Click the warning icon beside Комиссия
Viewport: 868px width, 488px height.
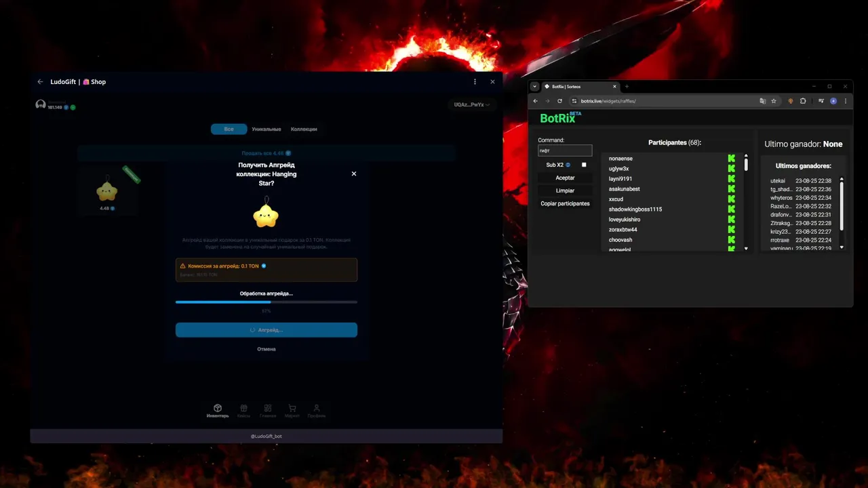[x=182, y=266]
